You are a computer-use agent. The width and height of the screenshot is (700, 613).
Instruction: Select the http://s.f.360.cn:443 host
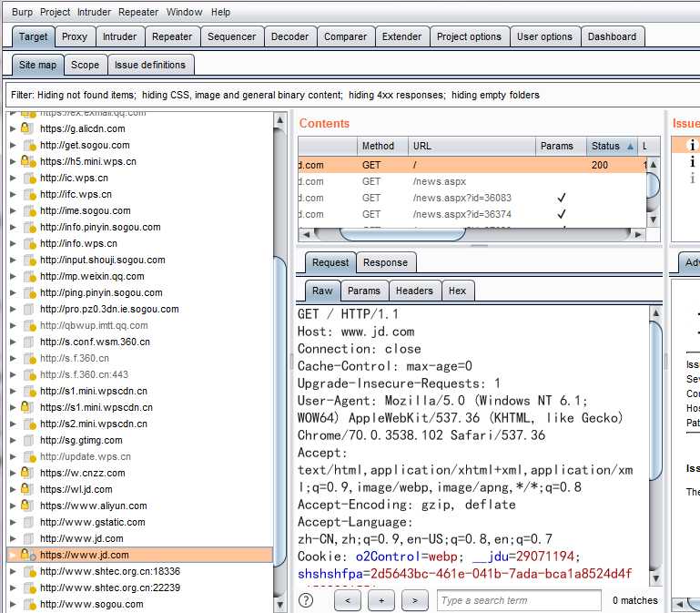pos(84,374)
